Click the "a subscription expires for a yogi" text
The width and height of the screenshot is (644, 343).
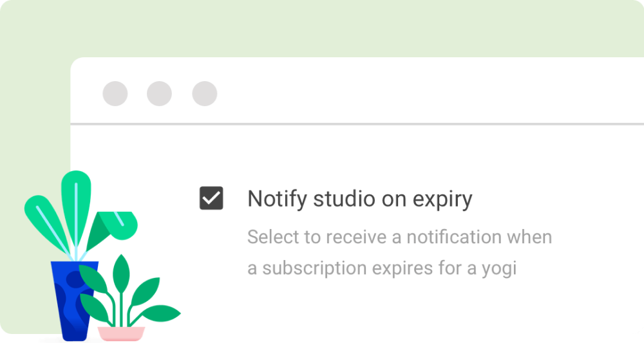(382, 269)
